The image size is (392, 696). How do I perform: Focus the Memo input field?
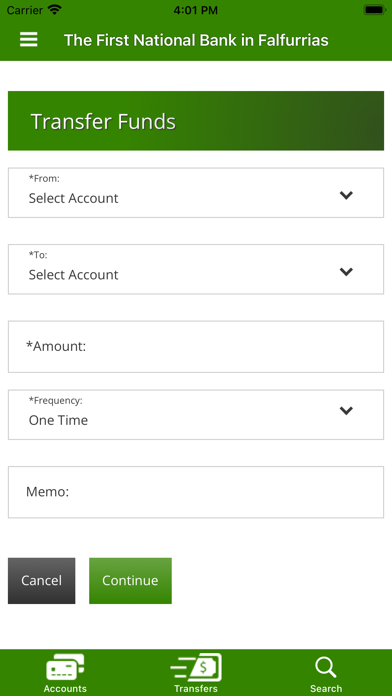[x=196, y=492]
